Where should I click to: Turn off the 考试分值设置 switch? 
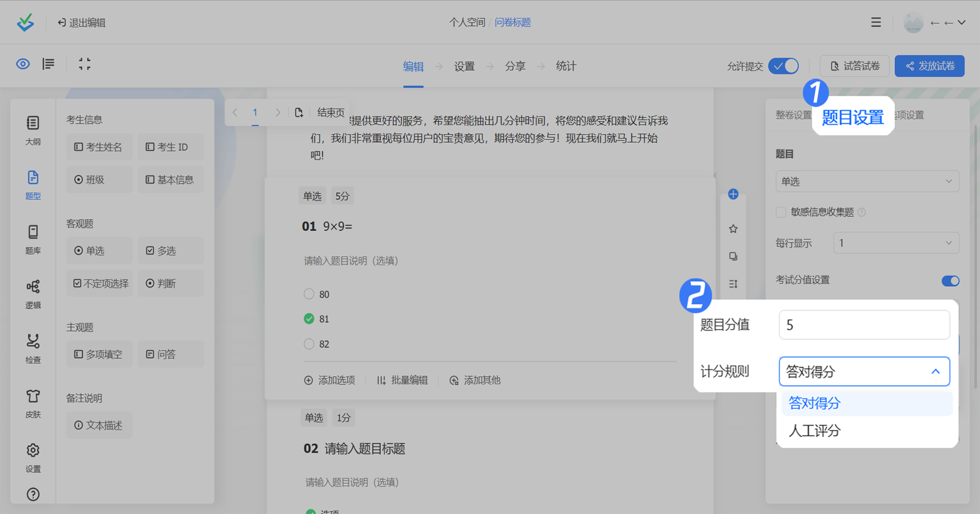click(950, 281)
